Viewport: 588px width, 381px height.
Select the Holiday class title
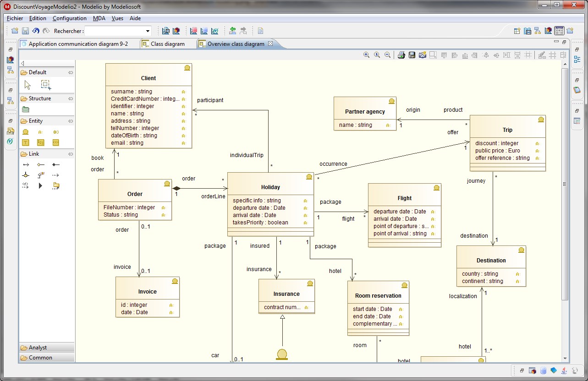(x=270, y=187)
